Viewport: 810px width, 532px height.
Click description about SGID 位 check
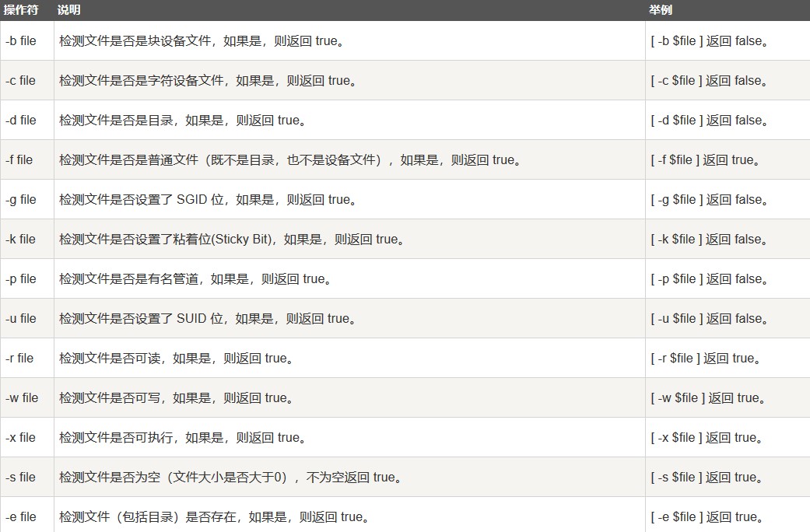(x=208, y=200)
